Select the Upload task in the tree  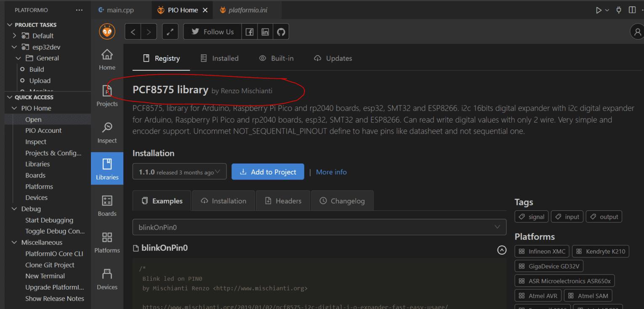point(40,81)
